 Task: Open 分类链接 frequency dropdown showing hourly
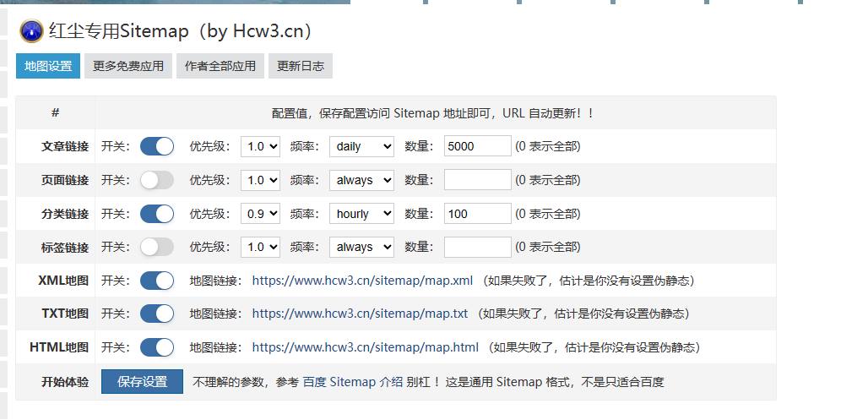click(x=361, y=214)
